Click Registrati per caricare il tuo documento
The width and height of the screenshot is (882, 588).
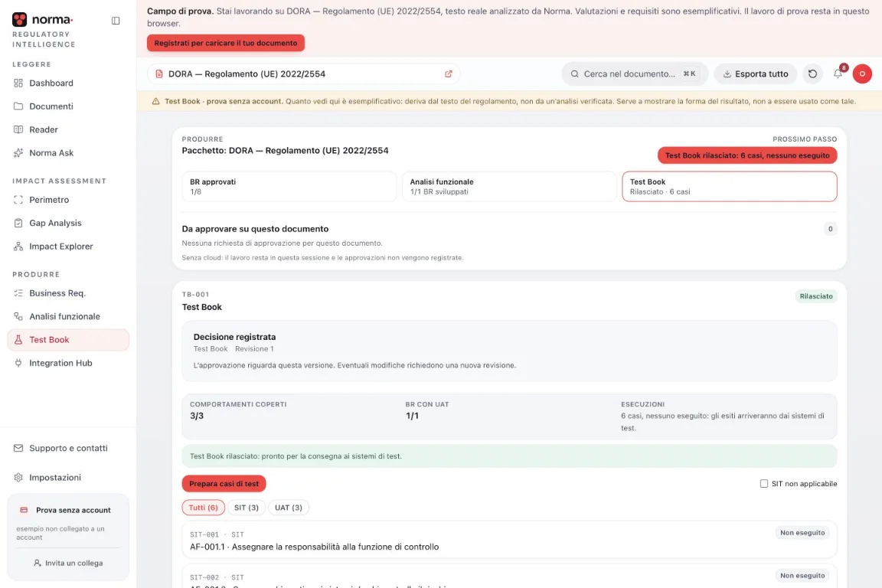coord(226,44)
